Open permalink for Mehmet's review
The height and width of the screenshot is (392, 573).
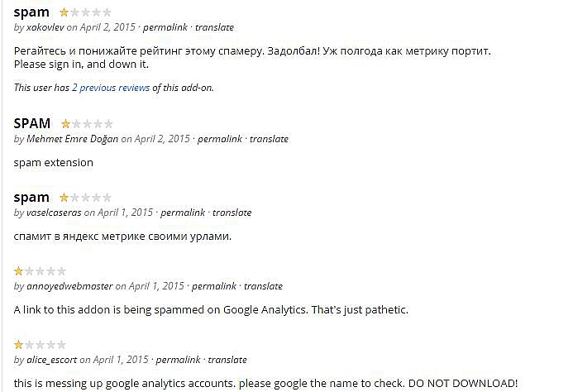coord(220,139)
